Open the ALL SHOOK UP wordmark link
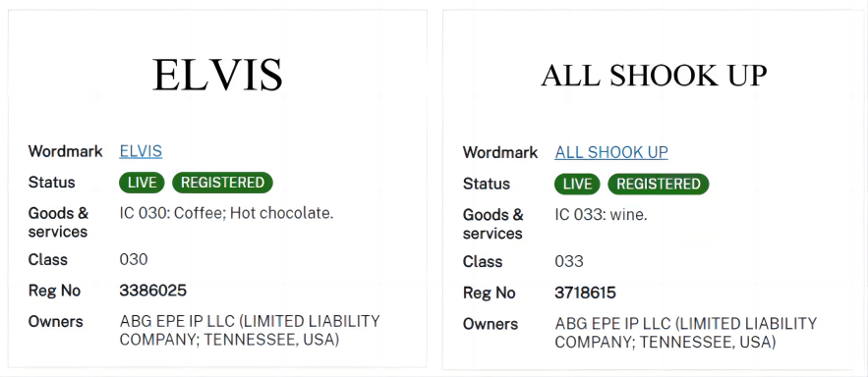 click(611, 152)
